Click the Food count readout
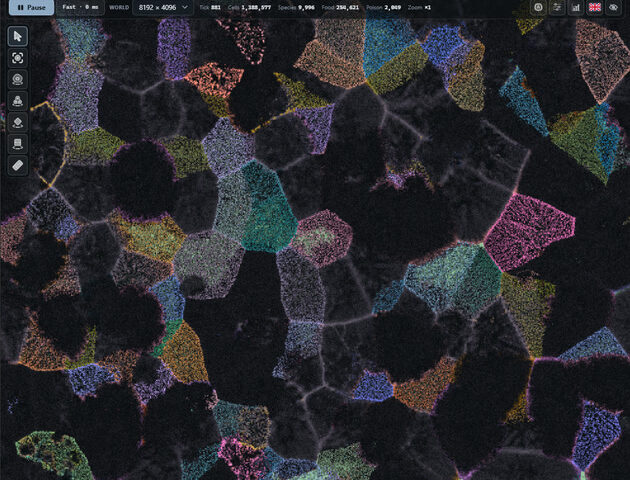This screenshot has width=630, height=480. tap(340, 7)
